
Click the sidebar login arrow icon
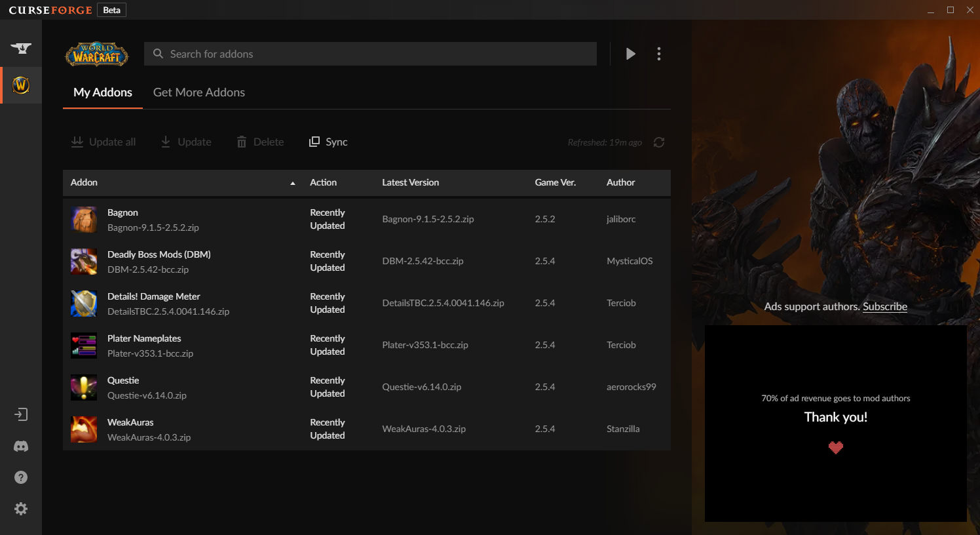pyautogui.click(x=21, y=414)
